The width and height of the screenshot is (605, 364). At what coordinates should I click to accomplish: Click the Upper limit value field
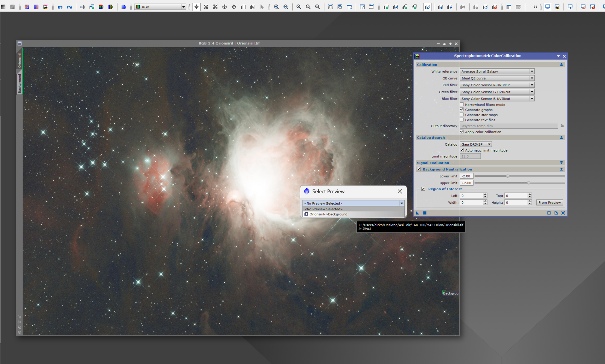466,183
